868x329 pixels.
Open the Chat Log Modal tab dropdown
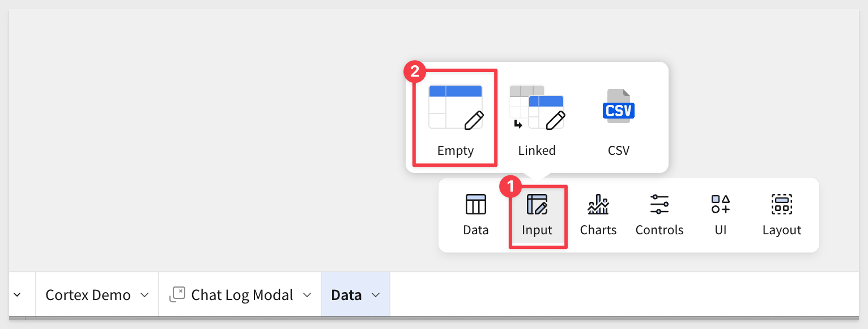[x=307, y=295]
